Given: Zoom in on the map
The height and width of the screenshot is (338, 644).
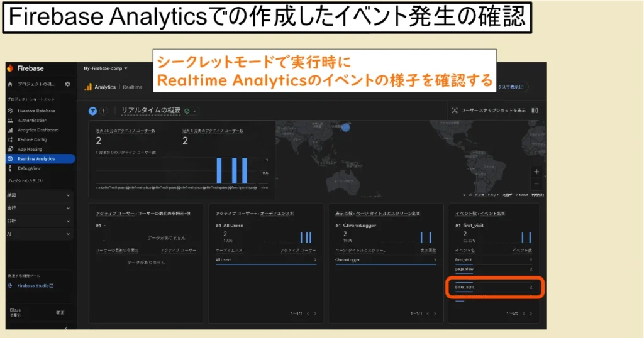Looking at the screenshot, I should pyautogui.click(x=536, y=172).
